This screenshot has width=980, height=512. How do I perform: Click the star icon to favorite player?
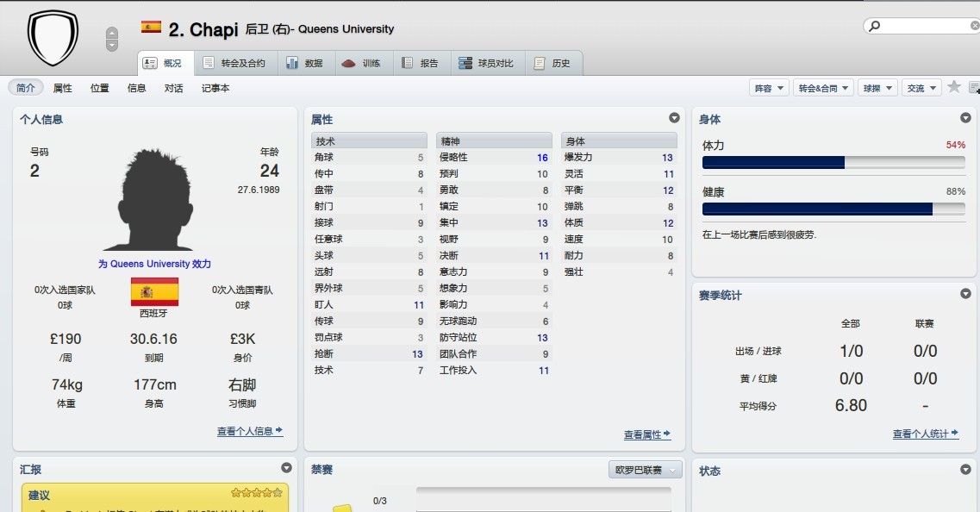(954, 87)
